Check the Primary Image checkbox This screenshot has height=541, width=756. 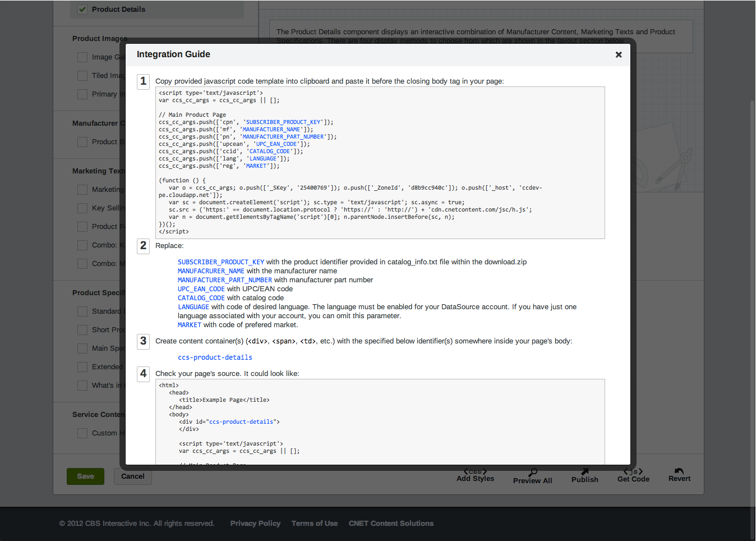[x=82, y=94]
